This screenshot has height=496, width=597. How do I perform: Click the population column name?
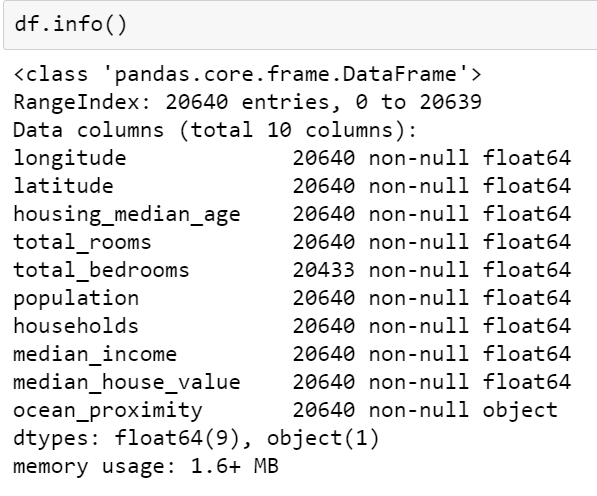tap(76, 298)
